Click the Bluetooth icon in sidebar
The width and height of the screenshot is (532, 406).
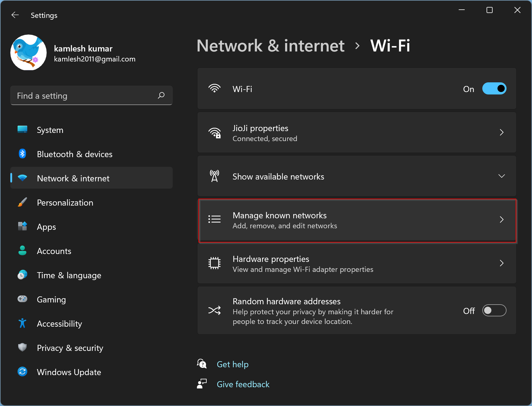coord(22,154)
